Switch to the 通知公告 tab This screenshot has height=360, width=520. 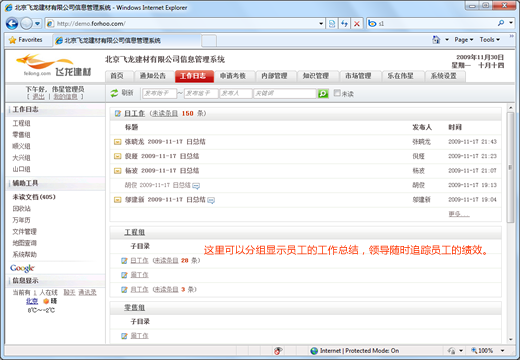153,76
